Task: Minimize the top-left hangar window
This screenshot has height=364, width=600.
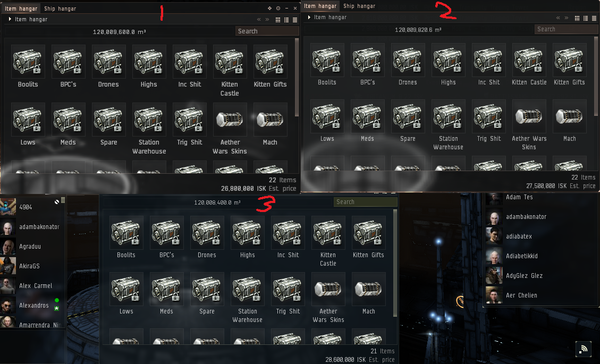Action: click(286, 8)
